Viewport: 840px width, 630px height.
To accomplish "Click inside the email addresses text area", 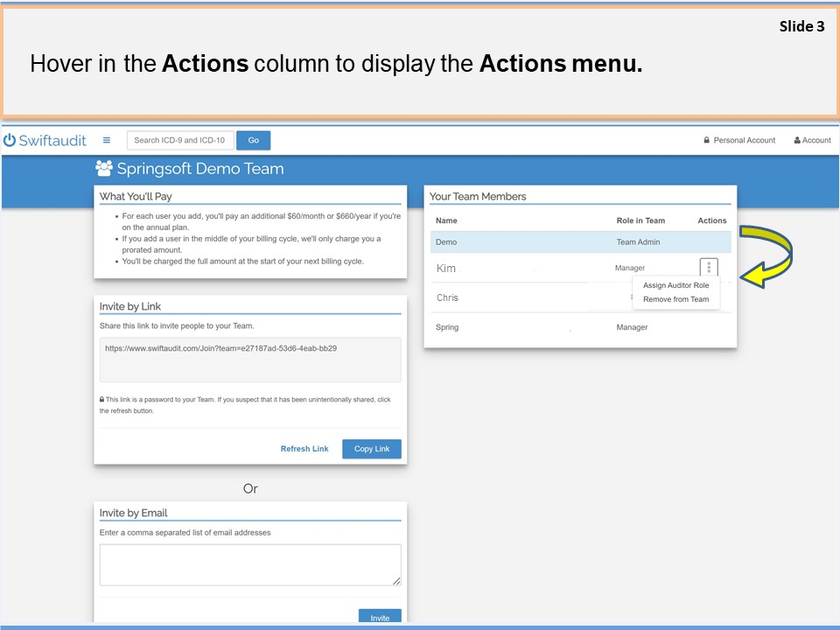I will 249,564.
